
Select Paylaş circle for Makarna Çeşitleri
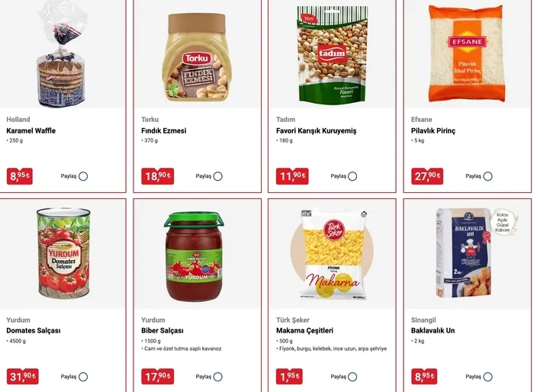tap(352, 377)
